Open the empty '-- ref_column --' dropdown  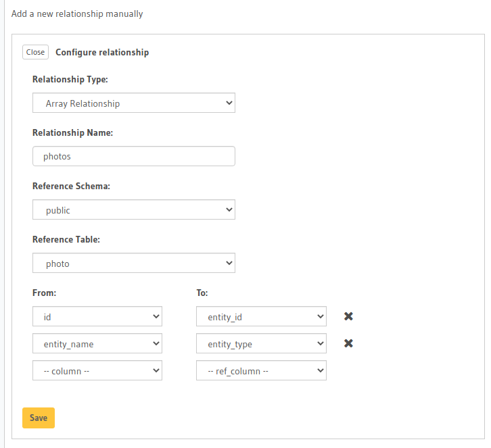pyautogui.click(x=261, y=371)
